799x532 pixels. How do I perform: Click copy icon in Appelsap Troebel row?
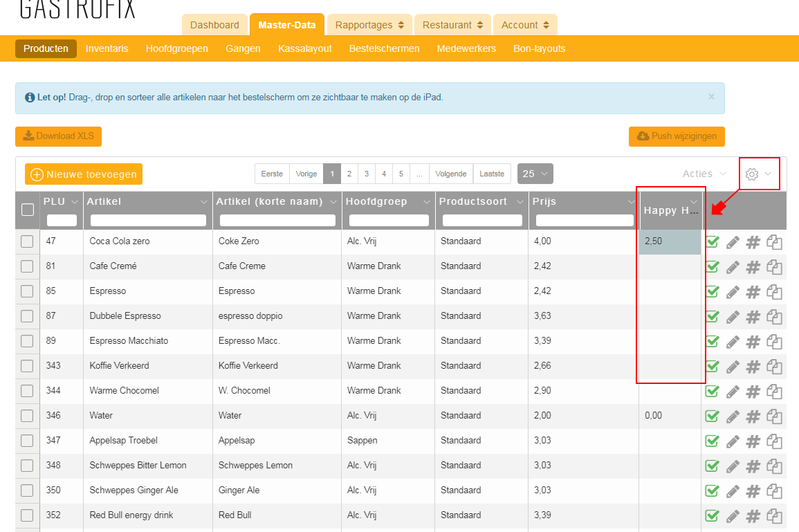774,441
